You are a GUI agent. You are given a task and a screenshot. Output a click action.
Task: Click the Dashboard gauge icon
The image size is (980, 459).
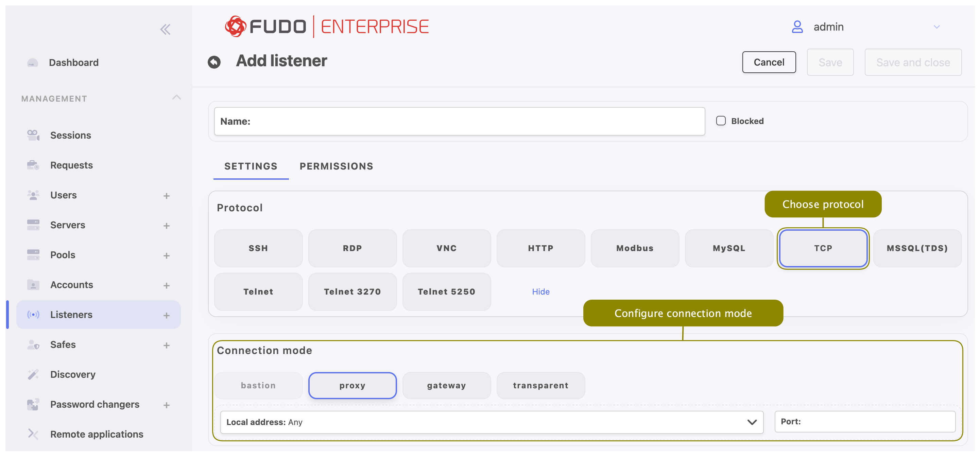33,63
